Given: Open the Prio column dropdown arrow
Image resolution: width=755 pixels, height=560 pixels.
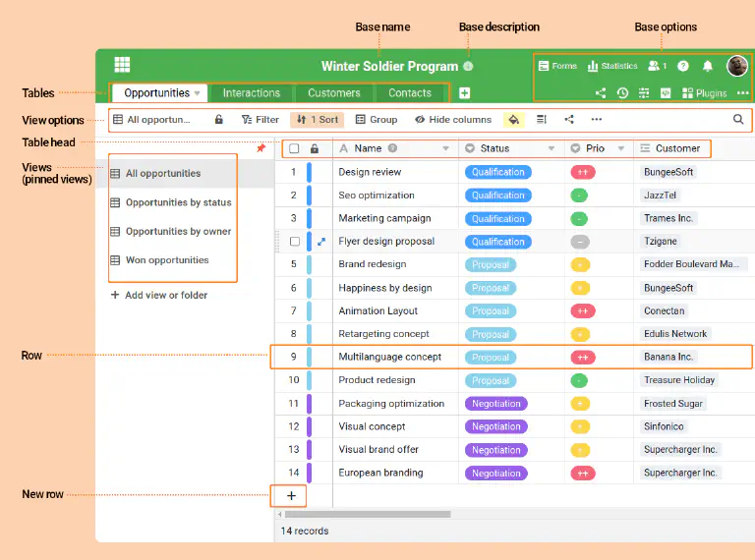Looking at the screenshot, I should [621, 149].
